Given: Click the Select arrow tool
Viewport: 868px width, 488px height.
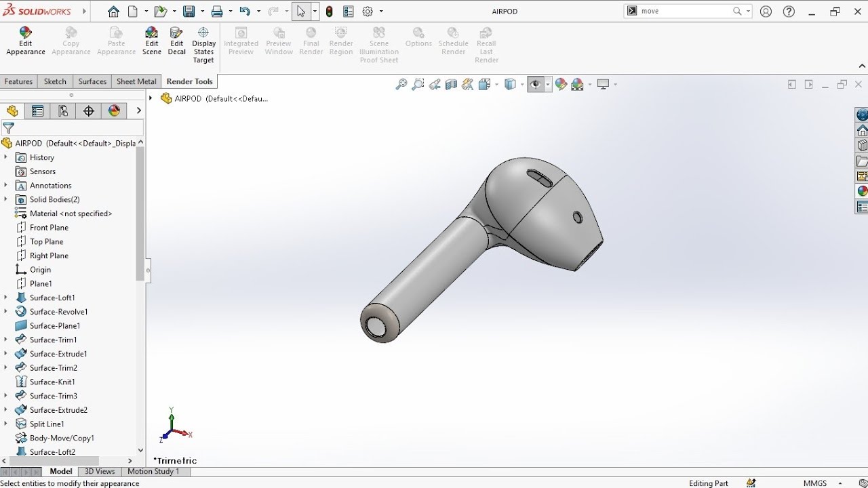Looking at the screenshot, I should click(301, 12).
